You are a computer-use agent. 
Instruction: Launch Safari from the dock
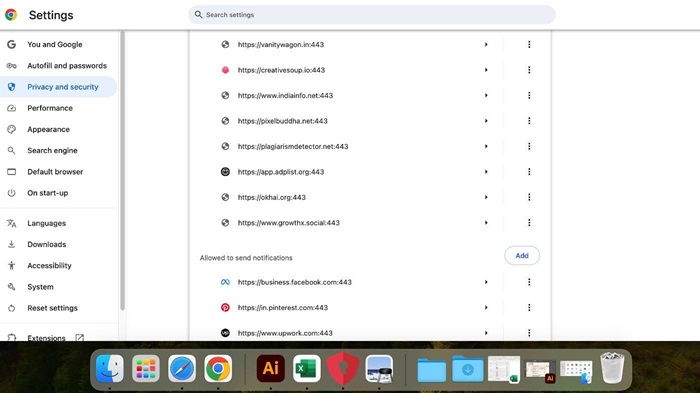pos(182,368)
